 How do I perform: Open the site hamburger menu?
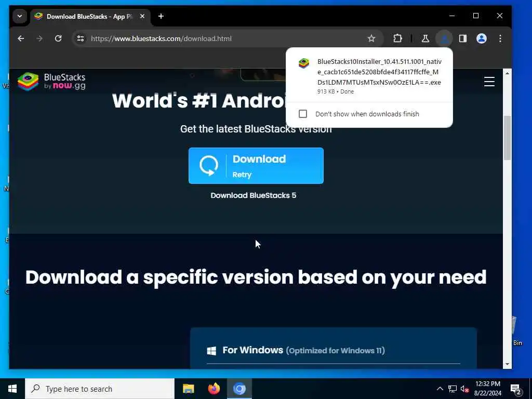click(x=489, y=82)
